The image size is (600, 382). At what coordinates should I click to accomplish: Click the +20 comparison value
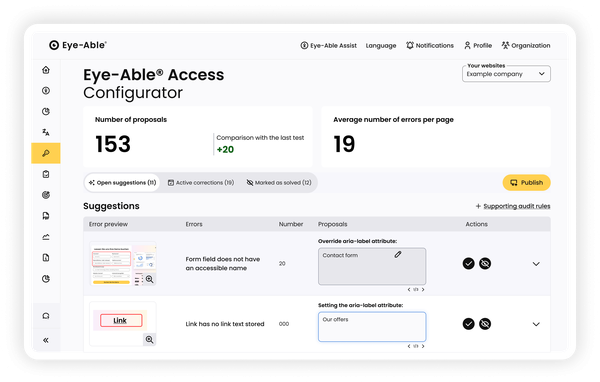pos(225,150)
